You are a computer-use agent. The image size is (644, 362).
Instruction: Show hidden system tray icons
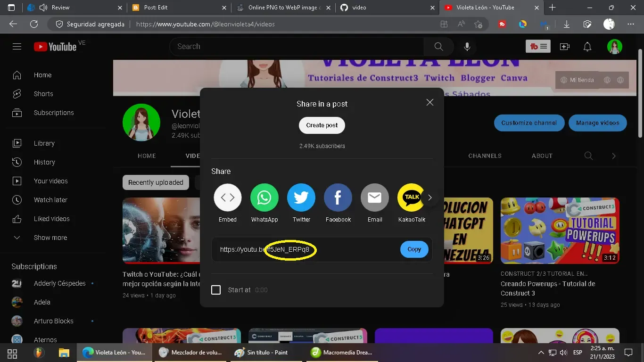click(x=541, y=353)
